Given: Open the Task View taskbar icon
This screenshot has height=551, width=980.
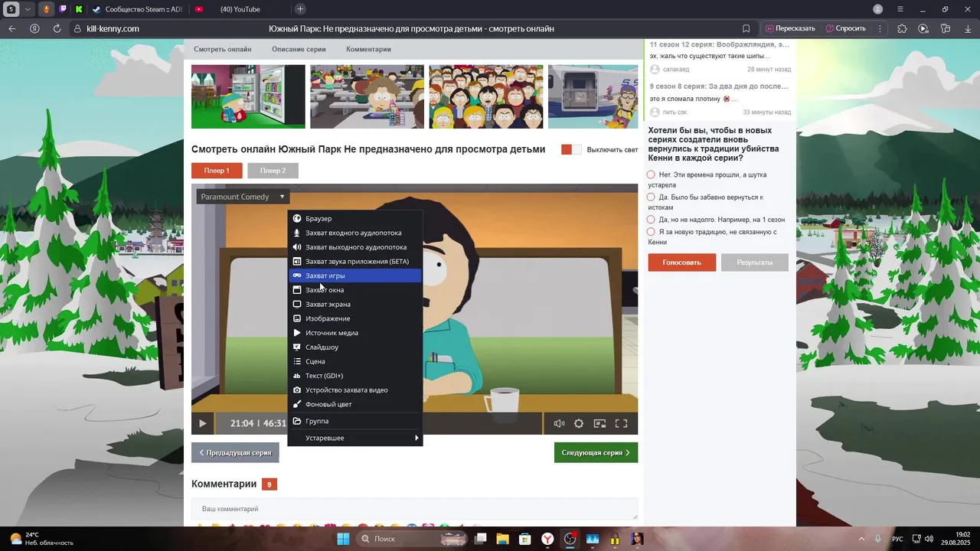Looking at the screenshot, I should click(x=480, y=539).
